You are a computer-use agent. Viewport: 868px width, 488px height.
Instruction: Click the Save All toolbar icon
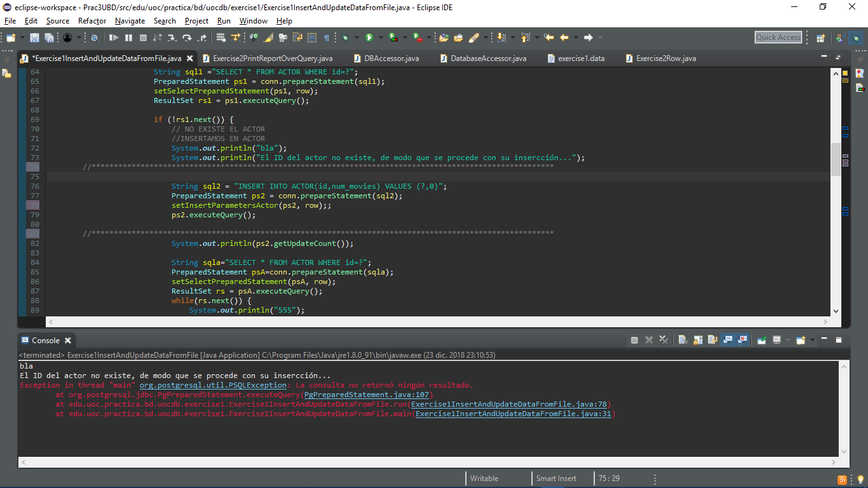(48, 38)
